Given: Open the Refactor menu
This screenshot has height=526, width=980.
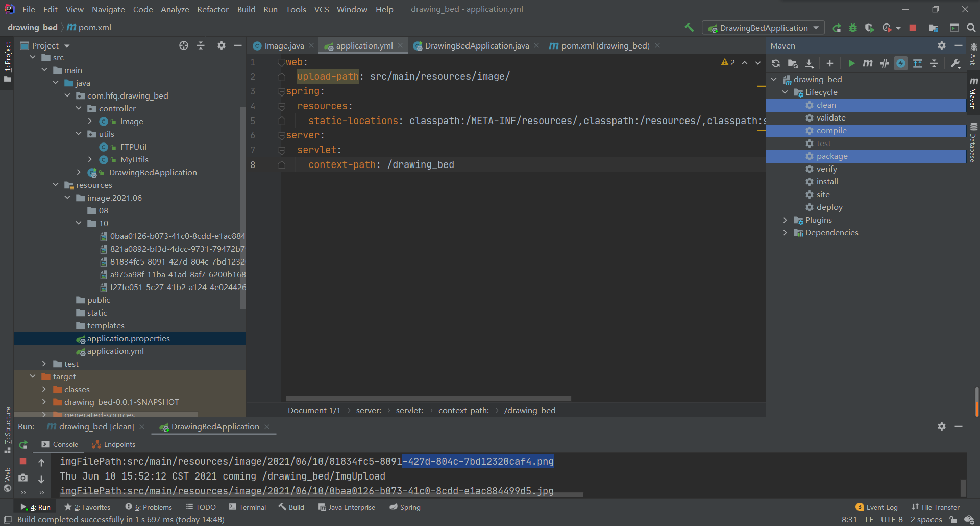Looking at the screenshot, I should pyautogui.click(x=212, y=9).
